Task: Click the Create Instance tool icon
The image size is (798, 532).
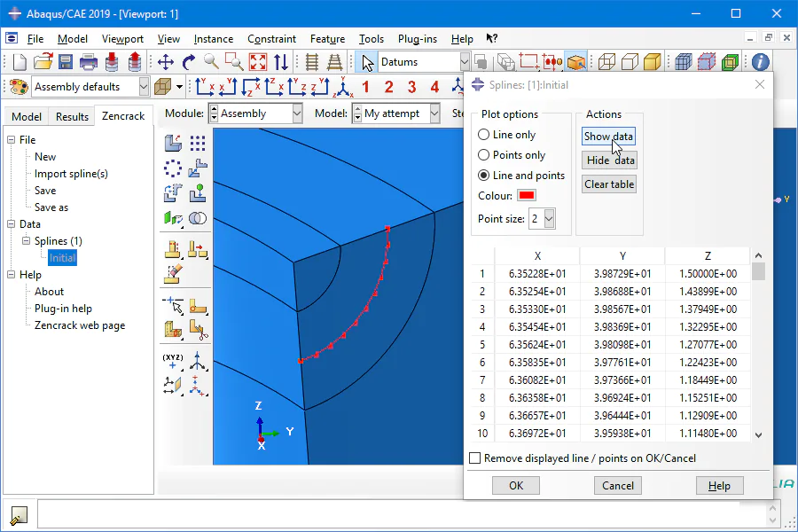Action: (173, 143)
